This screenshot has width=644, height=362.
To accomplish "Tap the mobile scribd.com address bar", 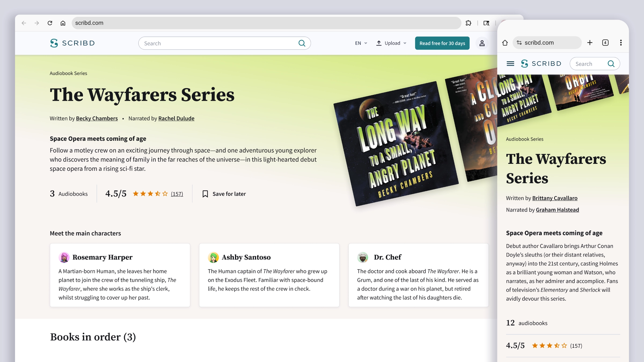I will click(x=547, y=43).
